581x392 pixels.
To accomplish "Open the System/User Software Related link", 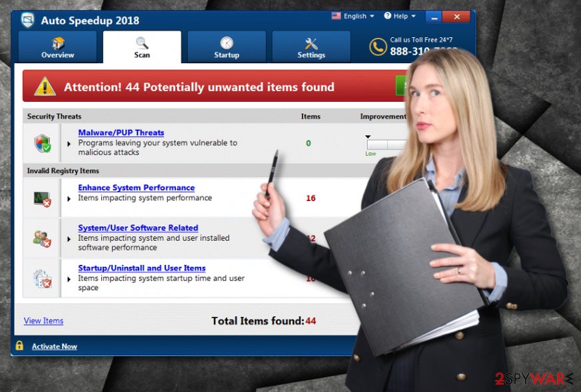I will click(x=138, y=228).
